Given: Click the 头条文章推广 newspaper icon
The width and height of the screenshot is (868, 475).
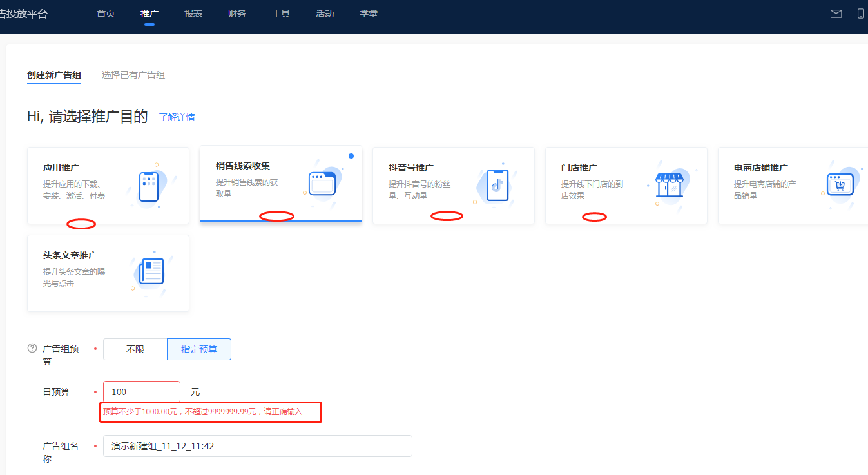Looking at the screenshot, I should [x=151, y=272].
